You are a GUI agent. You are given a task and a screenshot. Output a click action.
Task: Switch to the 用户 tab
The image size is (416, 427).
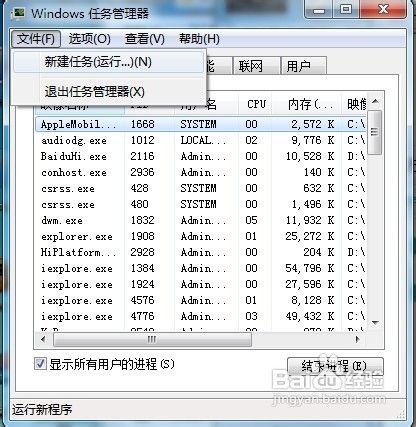[303, 66]
